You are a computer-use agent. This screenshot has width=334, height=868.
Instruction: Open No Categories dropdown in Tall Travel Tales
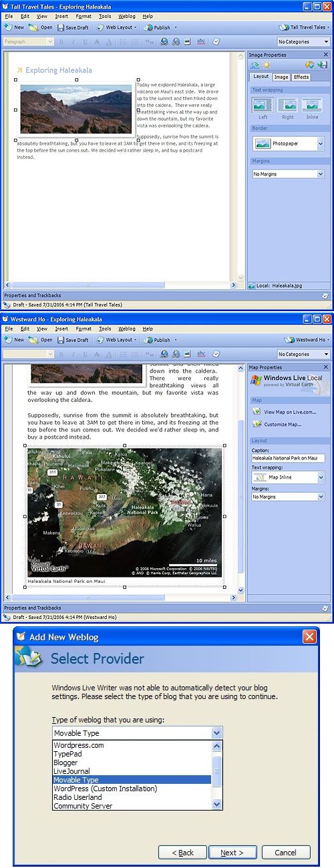click(x=303, y=41)
